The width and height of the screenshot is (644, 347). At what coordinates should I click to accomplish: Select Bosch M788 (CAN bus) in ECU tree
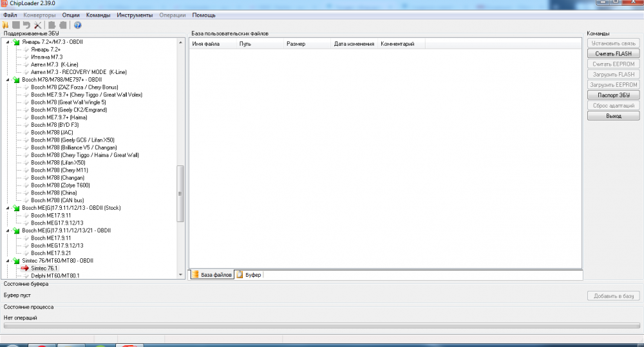coord(57,200)
